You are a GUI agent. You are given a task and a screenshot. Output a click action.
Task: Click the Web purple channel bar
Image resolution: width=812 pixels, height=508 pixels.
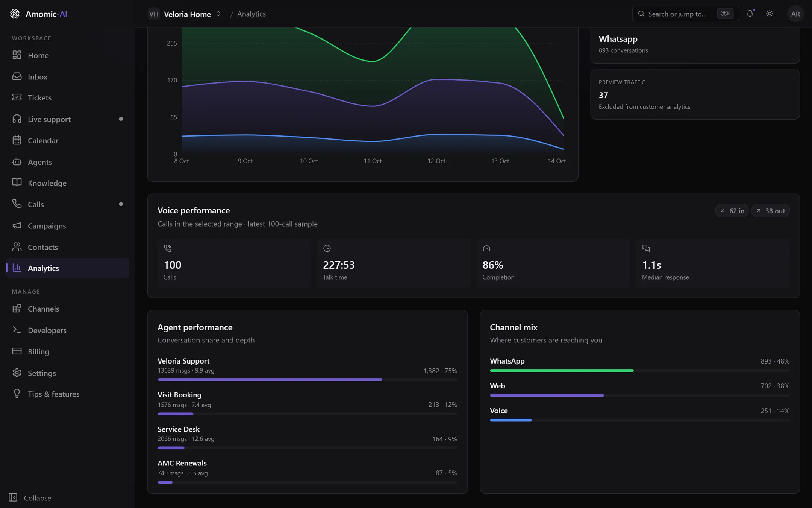tap(547, 395)
